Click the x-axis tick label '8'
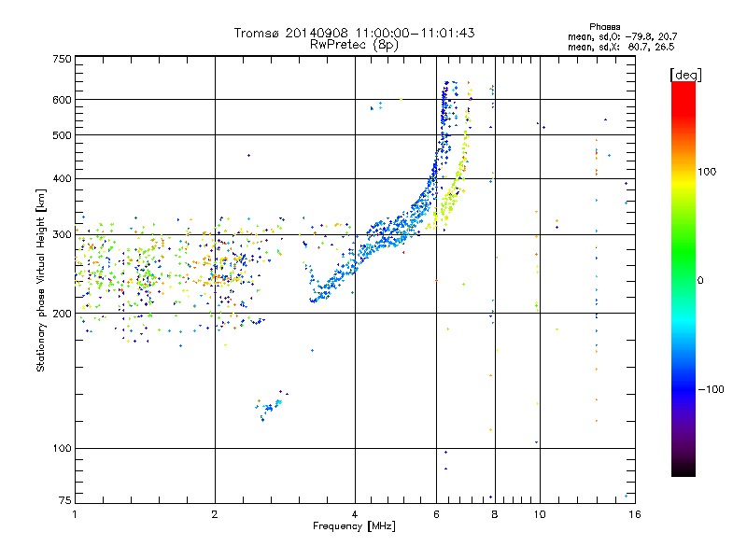This screenshot has width=747, height=560. click(x=495, y=514)
